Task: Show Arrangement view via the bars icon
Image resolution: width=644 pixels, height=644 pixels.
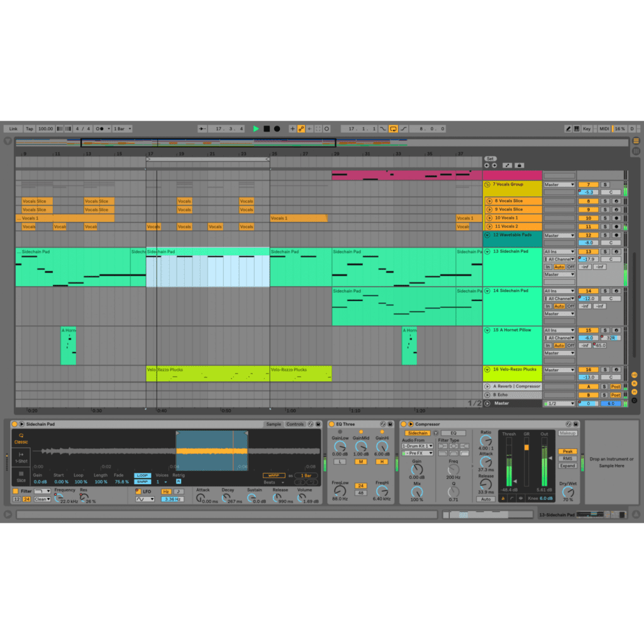Action: point(636,141)
